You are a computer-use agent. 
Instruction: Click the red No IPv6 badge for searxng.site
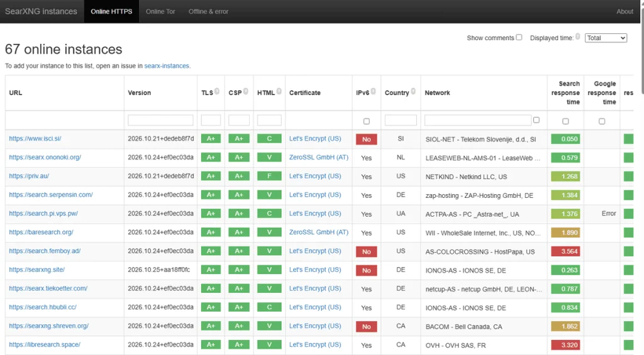(367, 270)
